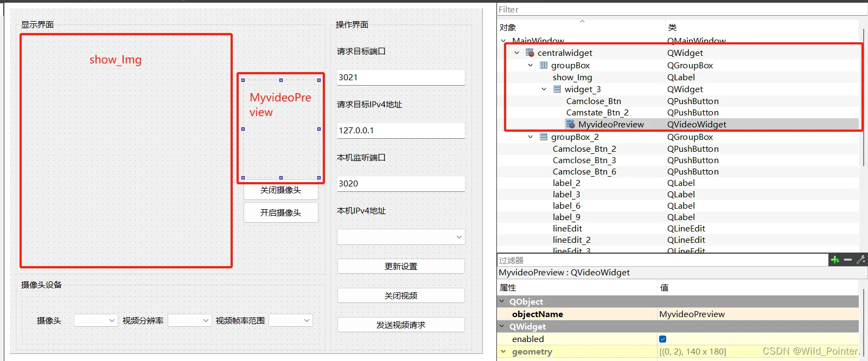This screenshot has height=361, width=868.
Task: Open the 本机IPv4地址 combo box
Action: click(401, 237)
